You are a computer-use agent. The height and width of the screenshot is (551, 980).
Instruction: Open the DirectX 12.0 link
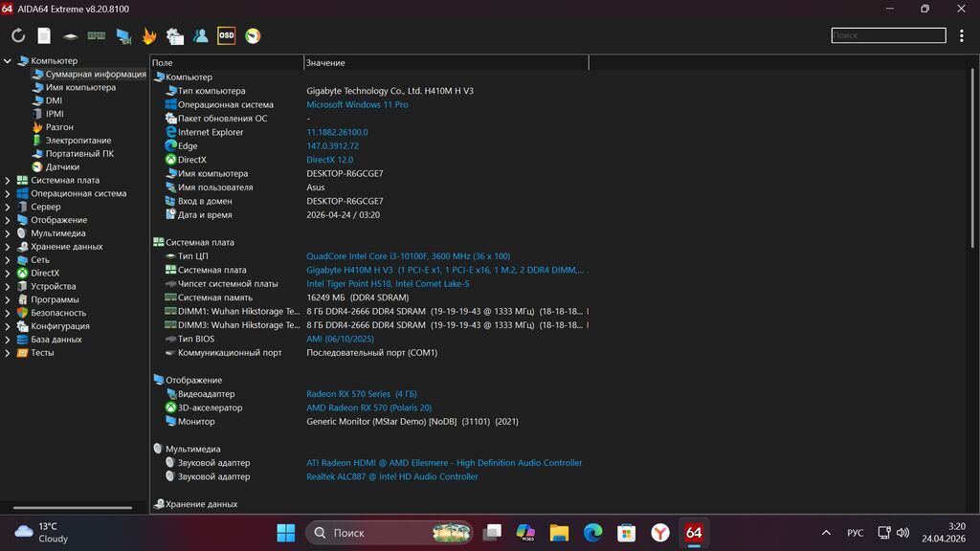pyautogui.click(x=329, y=160)
